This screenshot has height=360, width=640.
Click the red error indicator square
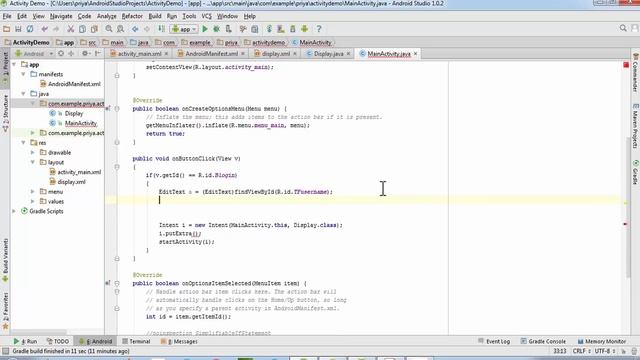(626, 65)
